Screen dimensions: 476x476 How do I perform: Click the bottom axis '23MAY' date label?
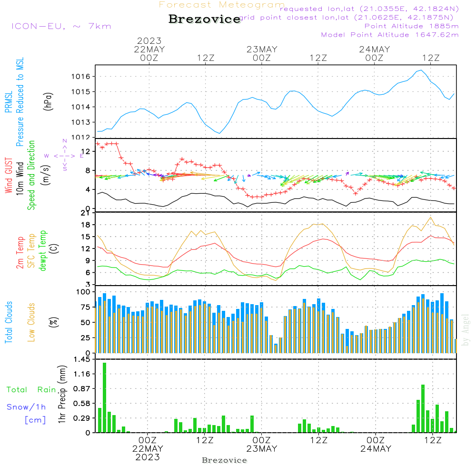pyautogui.click(x=262, y=449)
